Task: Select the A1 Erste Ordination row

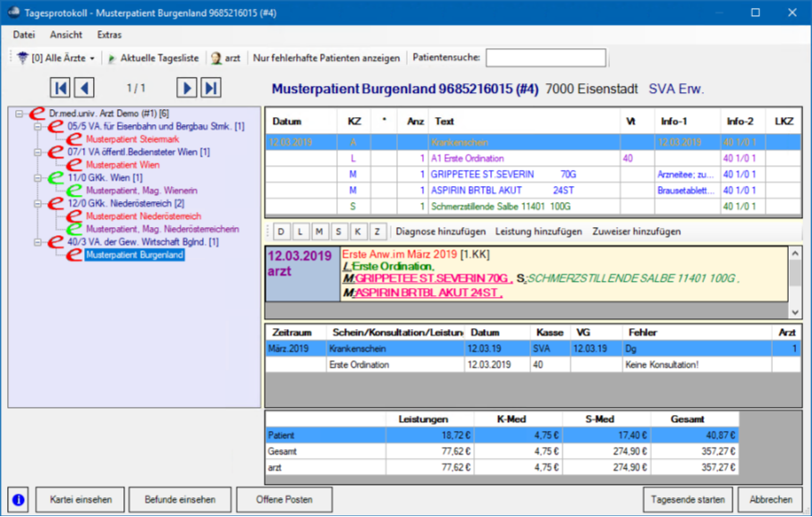Action: point(533,158)
